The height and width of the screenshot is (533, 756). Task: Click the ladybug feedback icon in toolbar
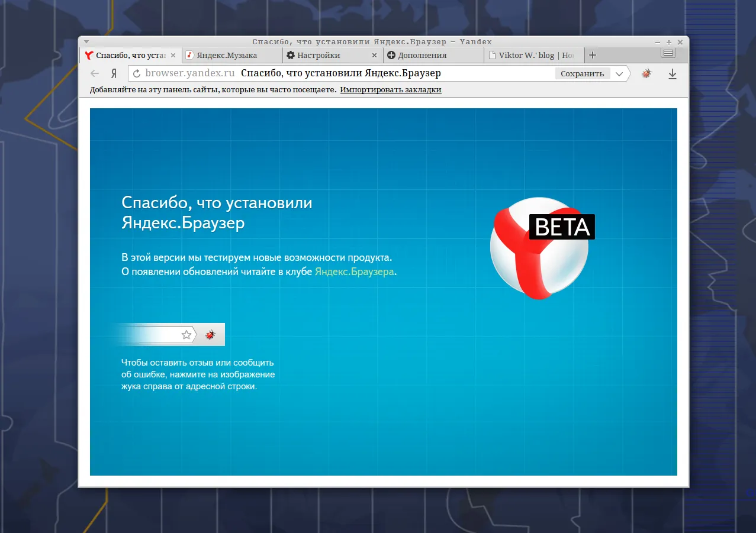click(x=646, y=74)
